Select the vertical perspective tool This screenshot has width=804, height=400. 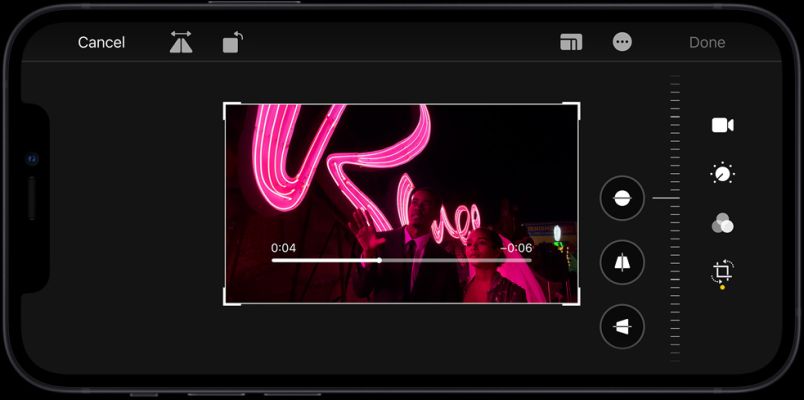pos(622,263)
